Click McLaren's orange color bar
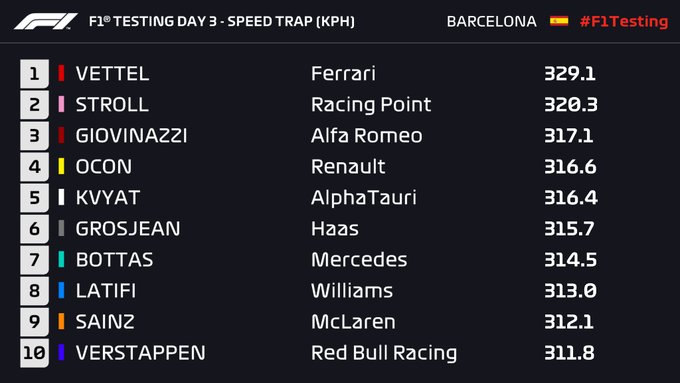 click(x=61, y=321)
